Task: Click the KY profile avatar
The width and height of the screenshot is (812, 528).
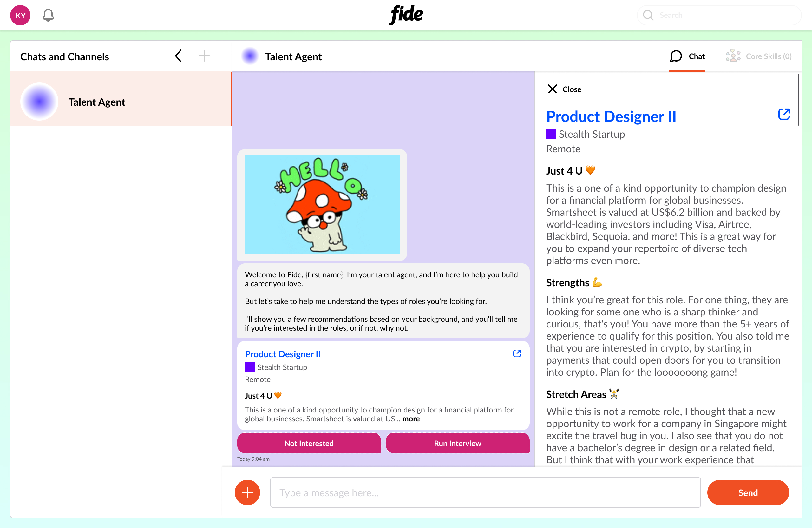Action: [x=20, y=15]
